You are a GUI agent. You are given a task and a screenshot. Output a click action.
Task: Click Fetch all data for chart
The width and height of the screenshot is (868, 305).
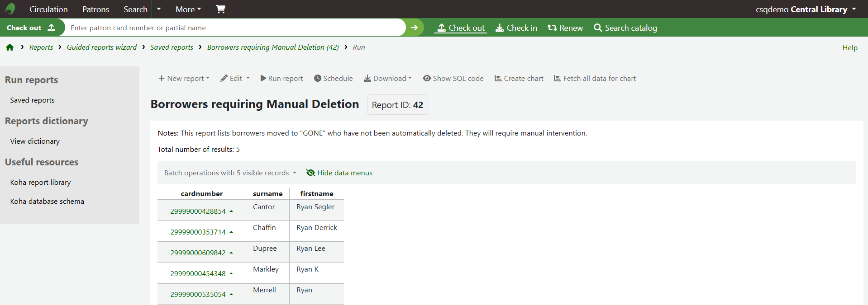pyautogui.click(x=595, y=79)
